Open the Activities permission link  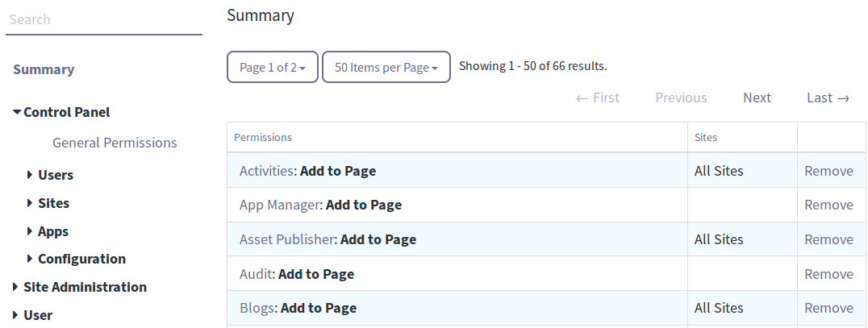(x=266, y=171)
